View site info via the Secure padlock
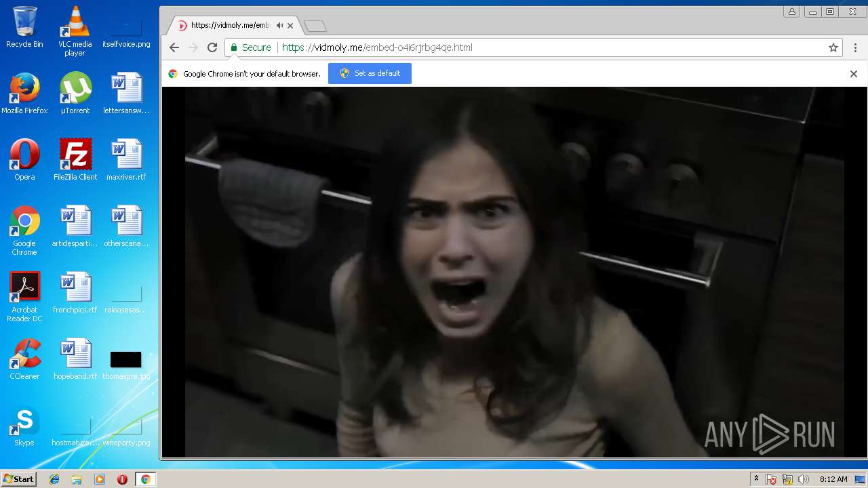 (250, 47)
